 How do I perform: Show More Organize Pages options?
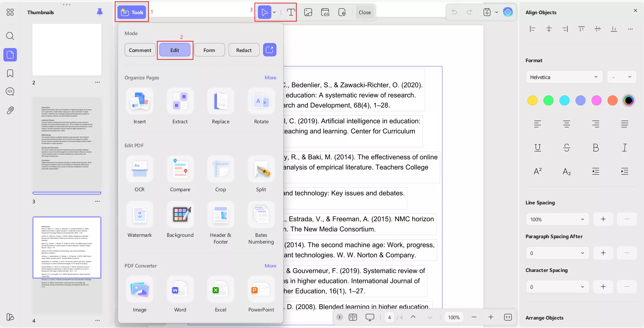point(270,78)
